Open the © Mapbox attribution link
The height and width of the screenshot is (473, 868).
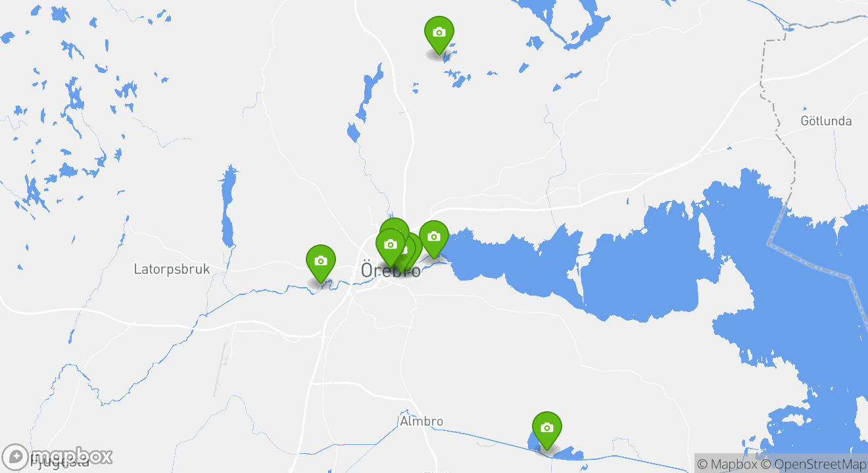727,464
